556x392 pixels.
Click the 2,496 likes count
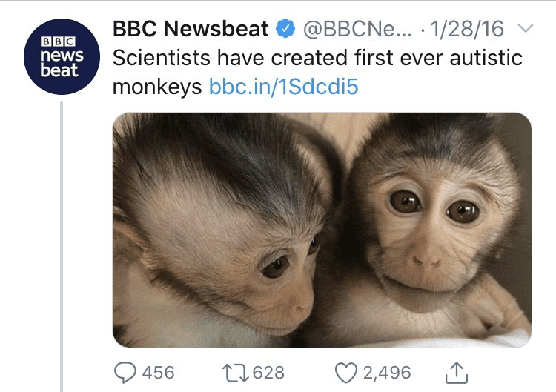[x=387, y=373]
